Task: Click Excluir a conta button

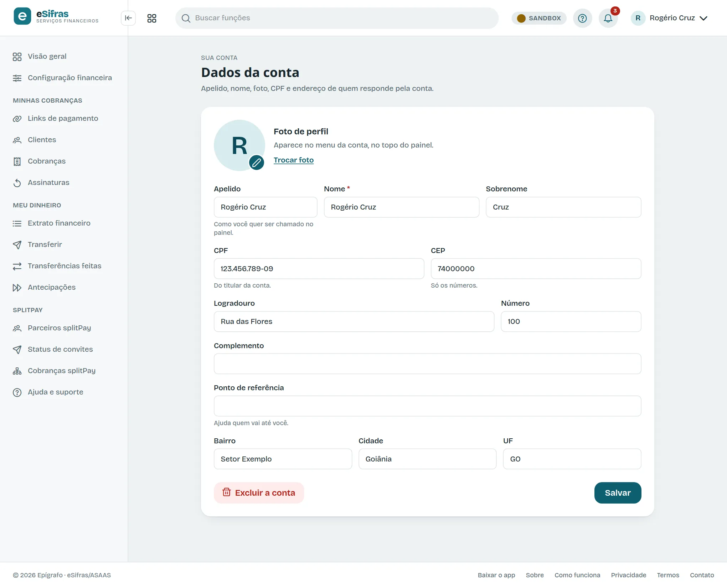Action: [259, 493]
